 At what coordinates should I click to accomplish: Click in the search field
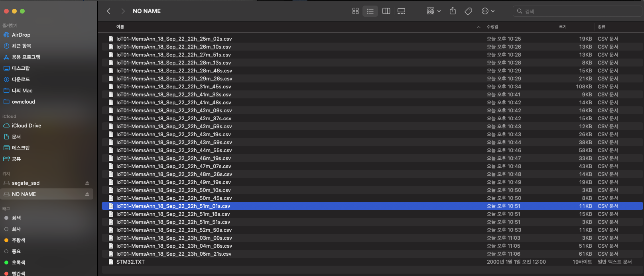click(578, 11)
